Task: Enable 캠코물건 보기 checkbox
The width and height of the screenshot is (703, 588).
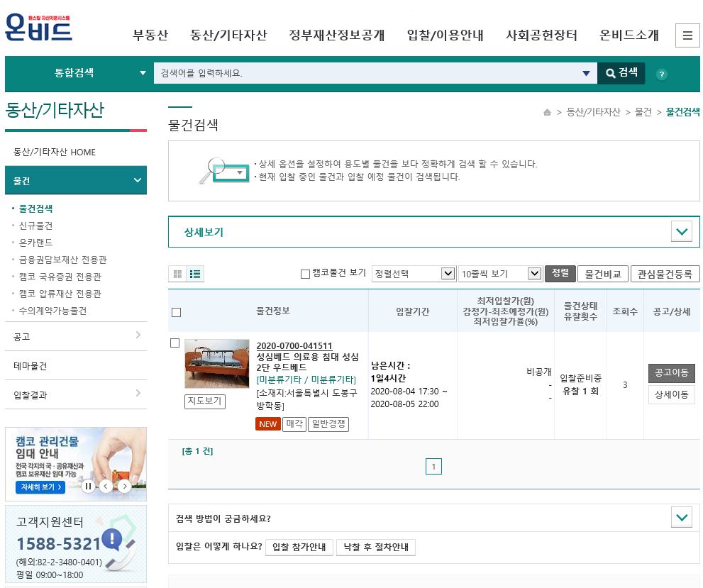Action: [x=306, y=274]
